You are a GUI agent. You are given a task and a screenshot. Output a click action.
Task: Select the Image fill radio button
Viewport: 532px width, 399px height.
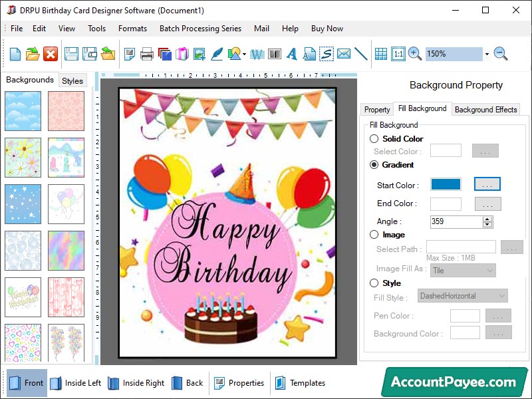click(374, 234)
